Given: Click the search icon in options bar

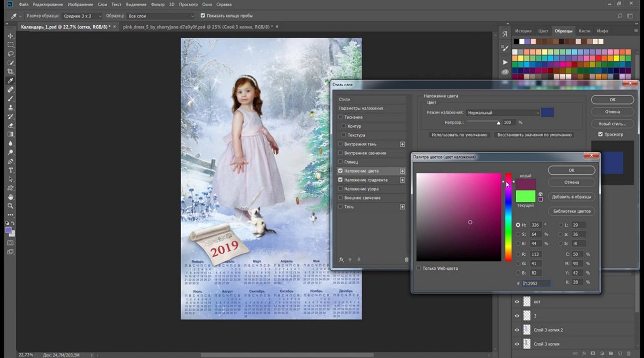Looking at the screenshot, I should [x=620, y=16].
